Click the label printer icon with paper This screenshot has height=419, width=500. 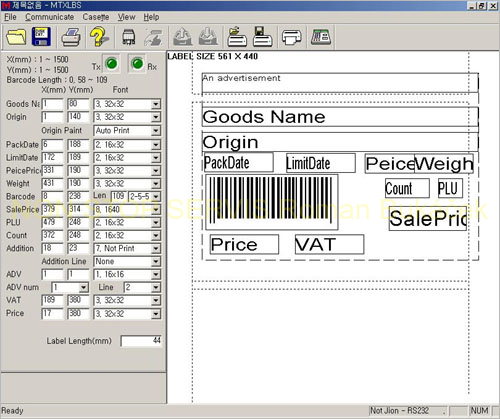(291, 37)
